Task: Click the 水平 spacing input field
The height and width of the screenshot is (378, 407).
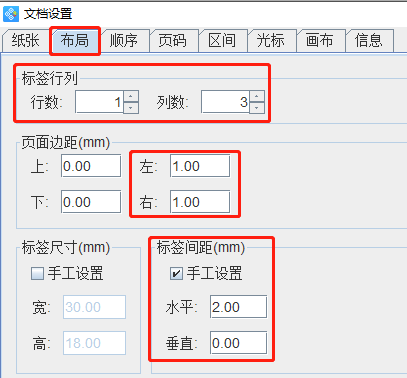Action: point(238,307)
